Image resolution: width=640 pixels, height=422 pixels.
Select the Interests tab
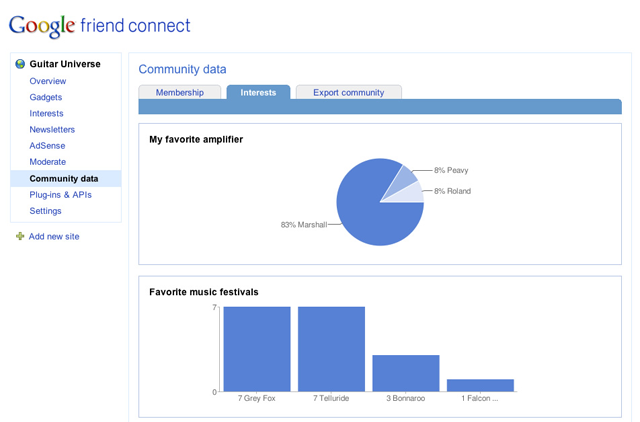coord(258,92)
